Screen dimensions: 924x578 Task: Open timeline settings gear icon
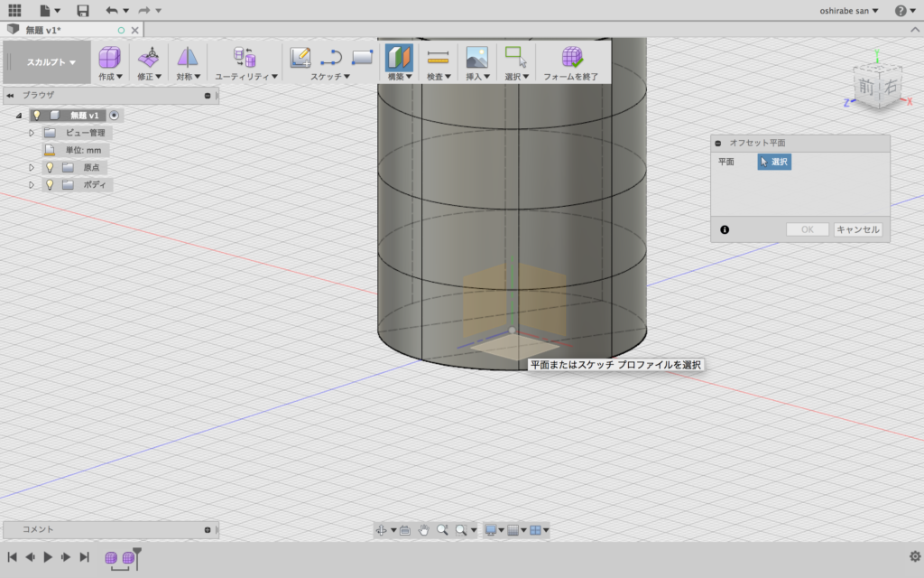915,556
